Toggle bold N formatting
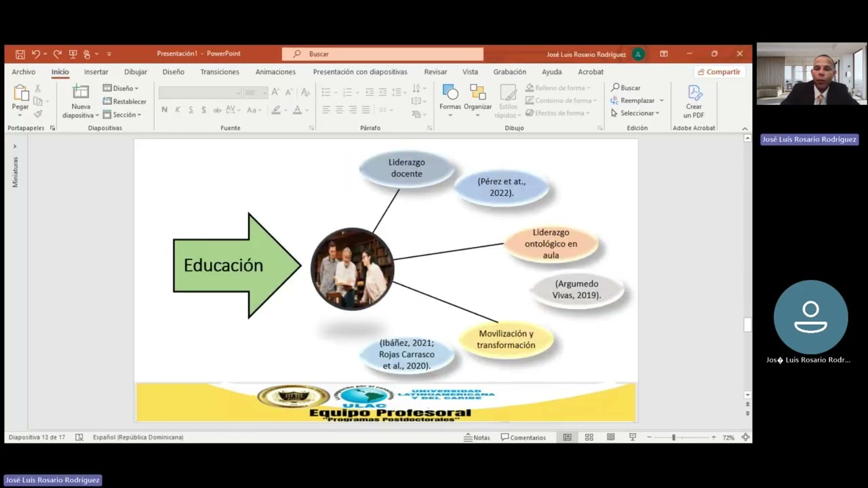The width and height of the screenshot is (868, 488). click(164, 110)
